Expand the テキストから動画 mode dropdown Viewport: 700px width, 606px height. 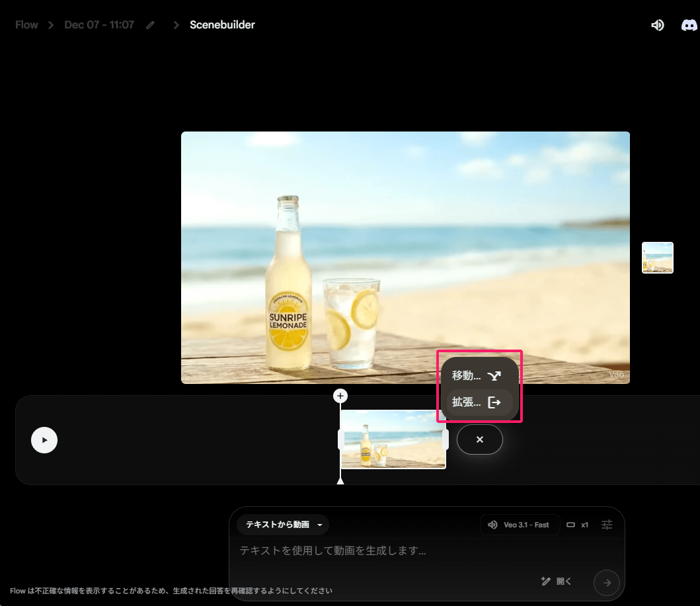coord(283,525)
